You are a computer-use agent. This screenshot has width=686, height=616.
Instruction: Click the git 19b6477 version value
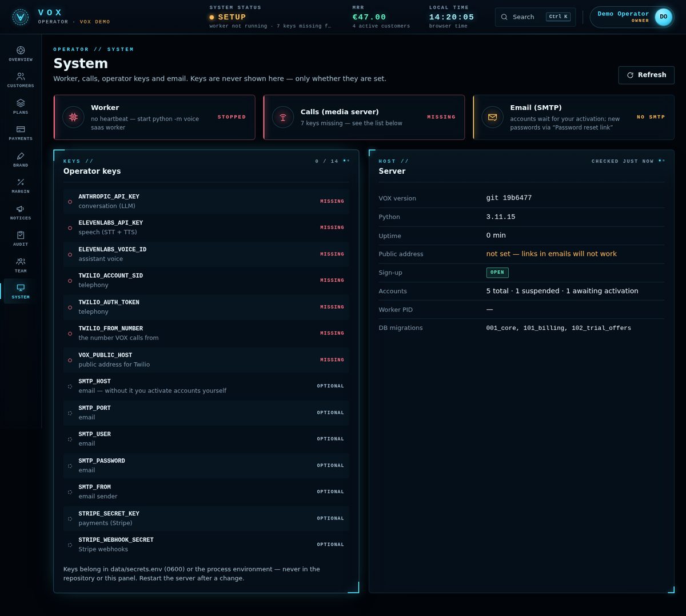click(509, 198)
